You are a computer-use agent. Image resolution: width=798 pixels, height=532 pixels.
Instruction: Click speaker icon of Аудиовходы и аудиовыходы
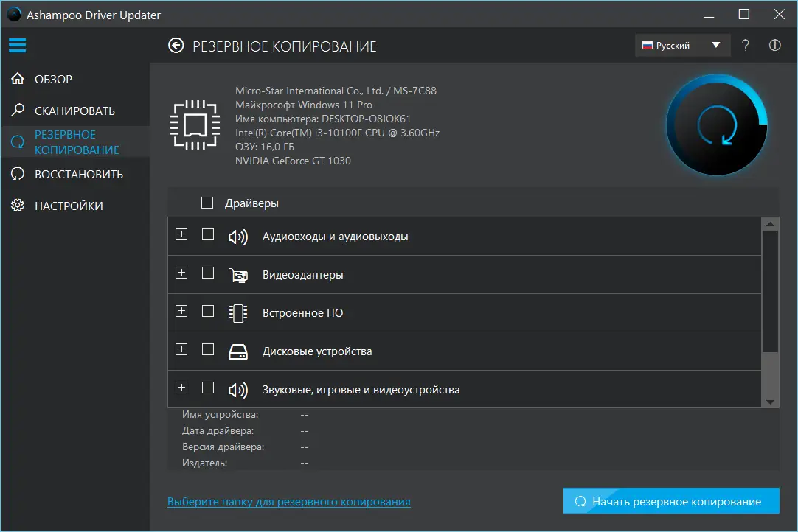(x=237, y=237)
